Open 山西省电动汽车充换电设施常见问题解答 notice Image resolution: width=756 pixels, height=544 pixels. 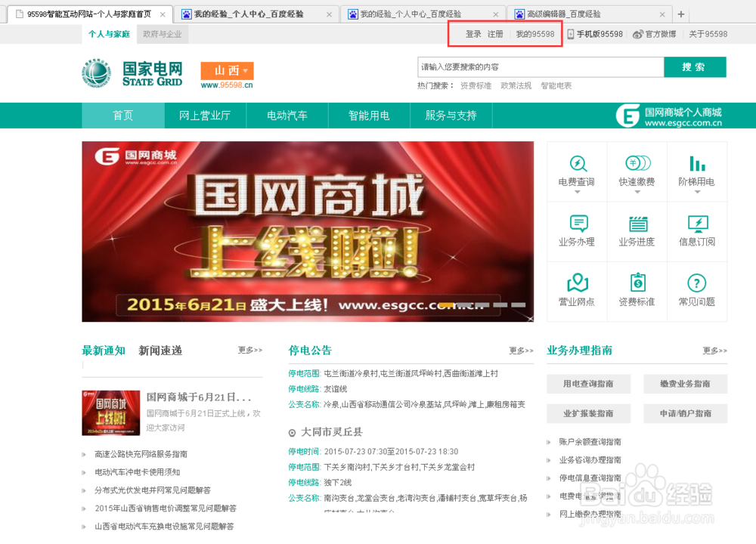tap(164, 526)
